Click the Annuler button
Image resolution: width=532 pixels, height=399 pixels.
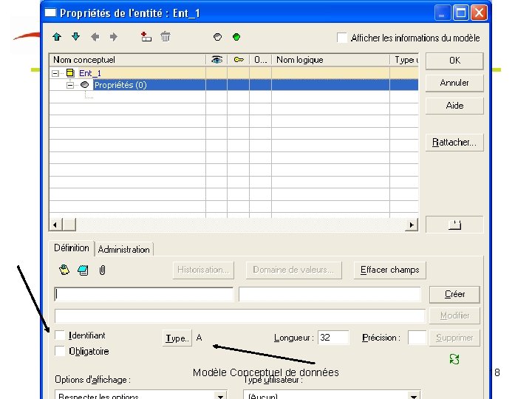[x=454, y=83]
